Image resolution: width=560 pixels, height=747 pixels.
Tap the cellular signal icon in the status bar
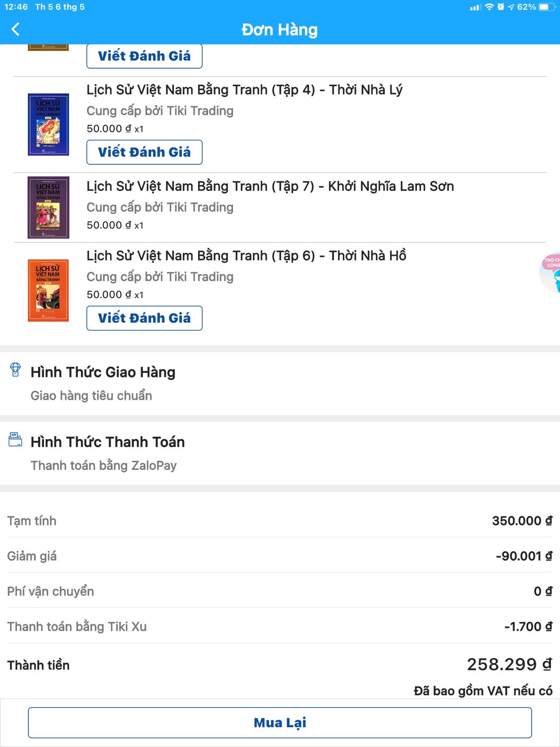(476, 6)
